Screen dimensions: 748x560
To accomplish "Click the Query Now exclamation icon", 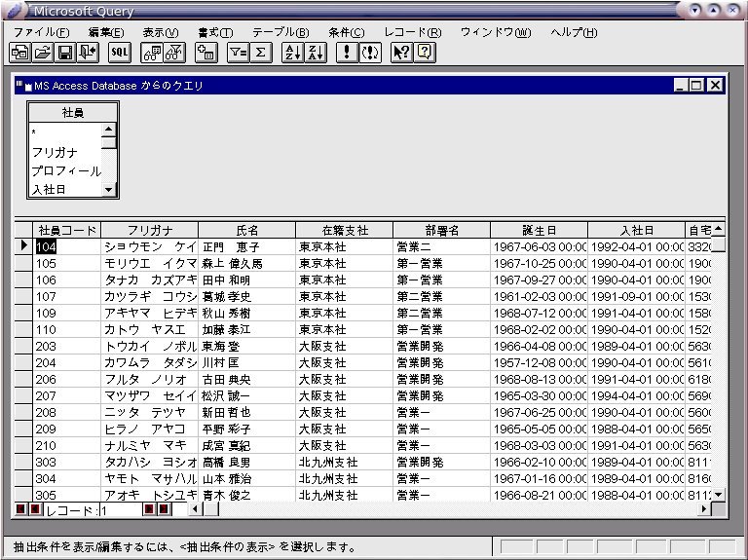I will click(347, 53).
